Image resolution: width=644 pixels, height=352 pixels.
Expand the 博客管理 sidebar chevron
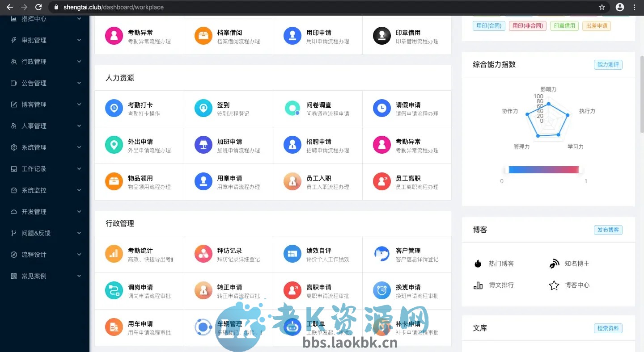pyautogui.click(x=79, y=105)
